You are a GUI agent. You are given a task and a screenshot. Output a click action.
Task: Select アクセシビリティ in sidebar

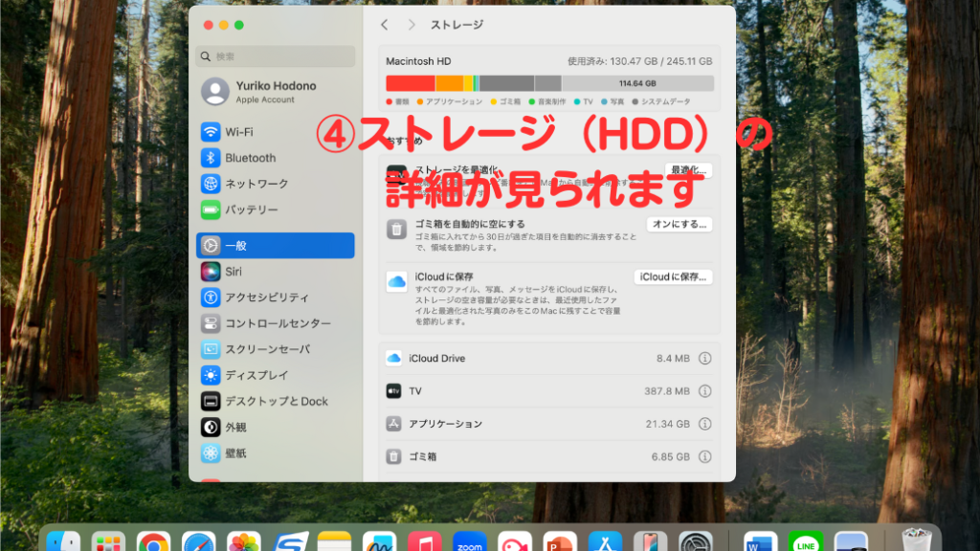pos(266,298)
